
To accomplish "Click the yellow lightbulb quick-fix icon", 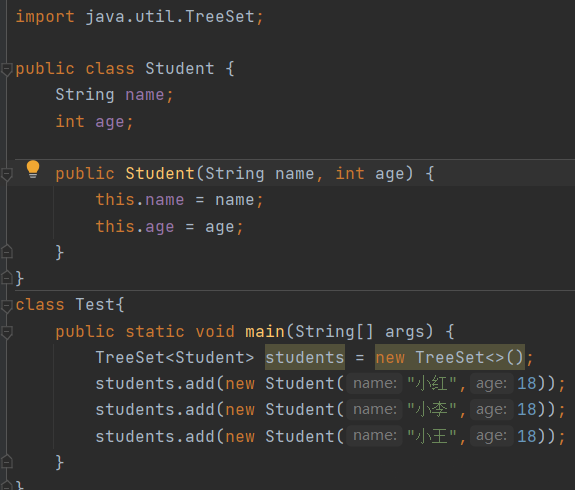I will (x=33, y=169).
